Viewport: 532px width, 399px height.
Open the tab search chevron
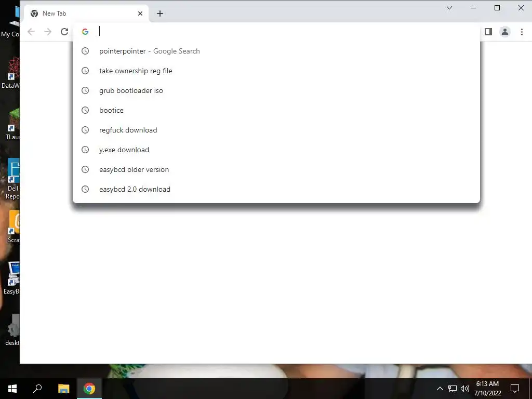pos(449,8)
